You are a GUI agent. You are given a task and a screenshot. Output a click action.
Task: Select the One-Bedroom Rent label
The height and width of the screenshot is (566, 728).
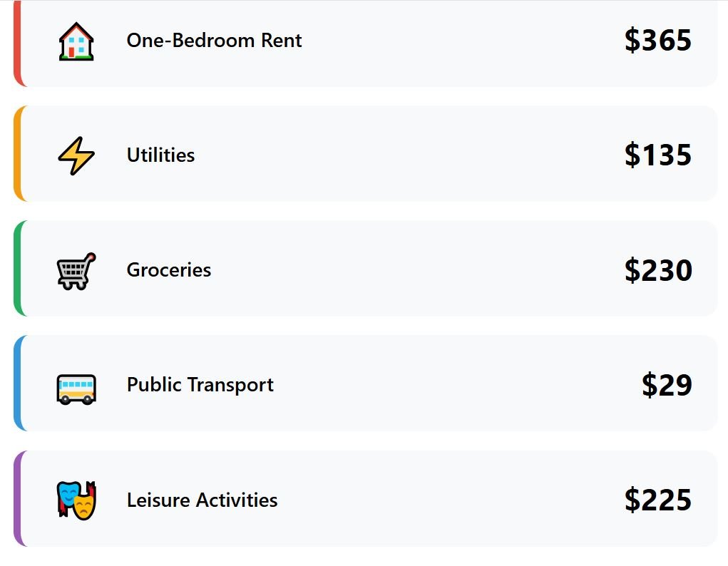(x=214, y=41)
